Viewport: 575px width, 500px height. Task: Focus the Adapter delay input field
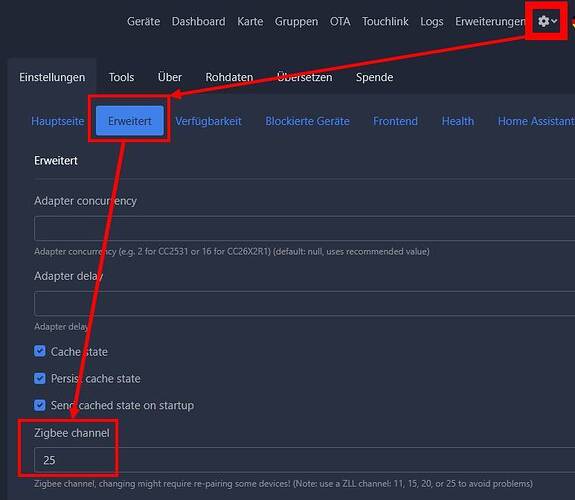tap(304, 303)
